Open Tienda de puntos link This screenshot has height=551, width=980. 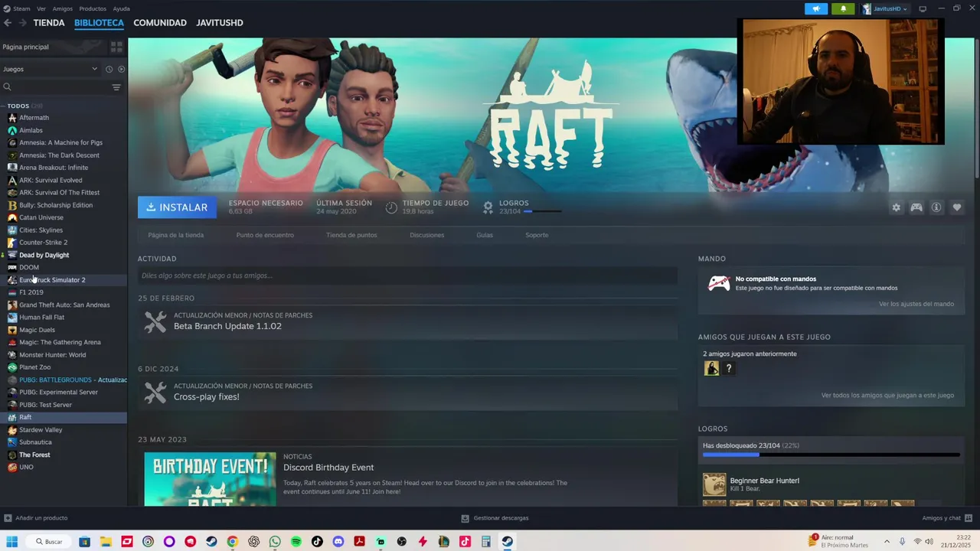(x=351, y=235)
